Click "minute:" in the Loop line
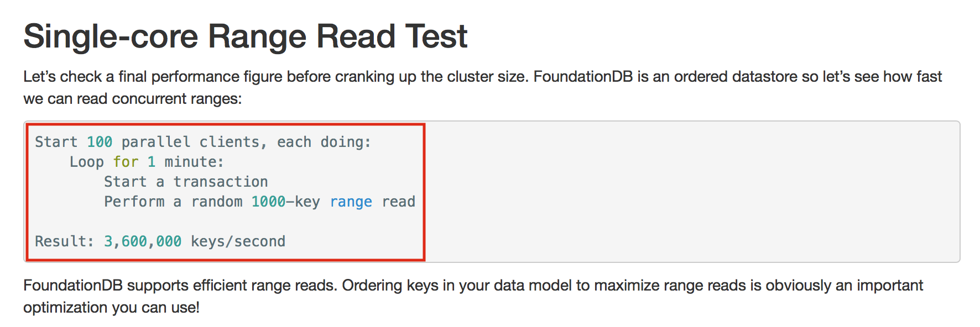This screenshot has width=980, height=327. pos(194,162)
